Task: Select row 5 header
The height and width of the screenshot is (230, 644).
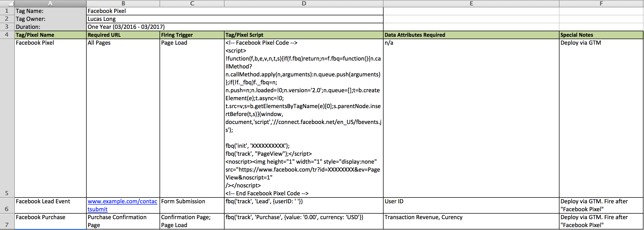Action: coord(7,118)
